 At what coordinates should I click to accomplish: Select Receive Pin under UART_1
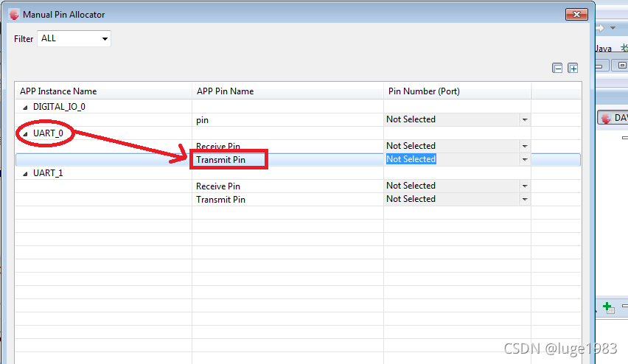click(x=218, y=186)
